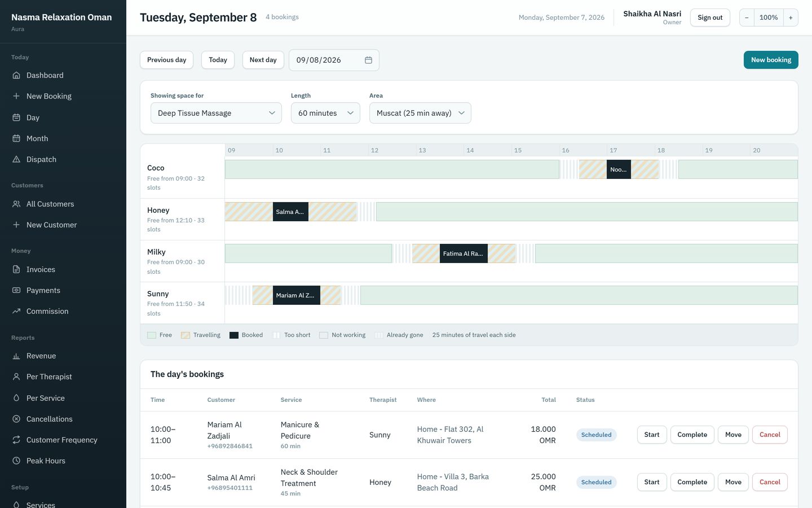This screenshot has height=508, width=812.
Task: Click the Free legend color swatch
Action: [152, 335]
